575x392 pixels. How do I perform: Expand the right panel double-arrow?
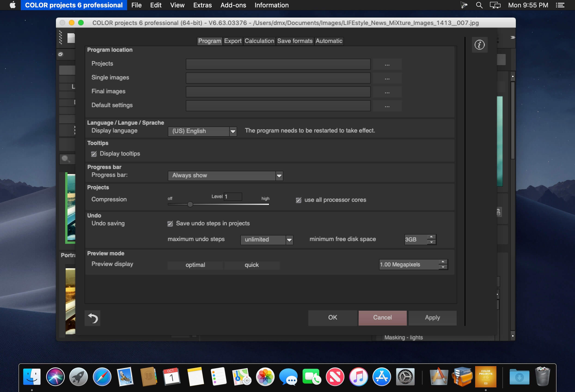tap(513, 37)
